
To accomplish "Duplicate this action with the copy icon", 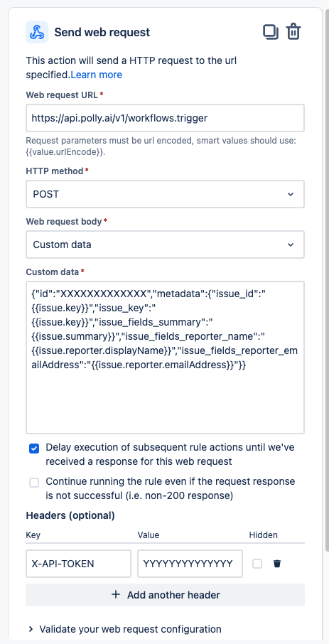I will pos(271,32).
